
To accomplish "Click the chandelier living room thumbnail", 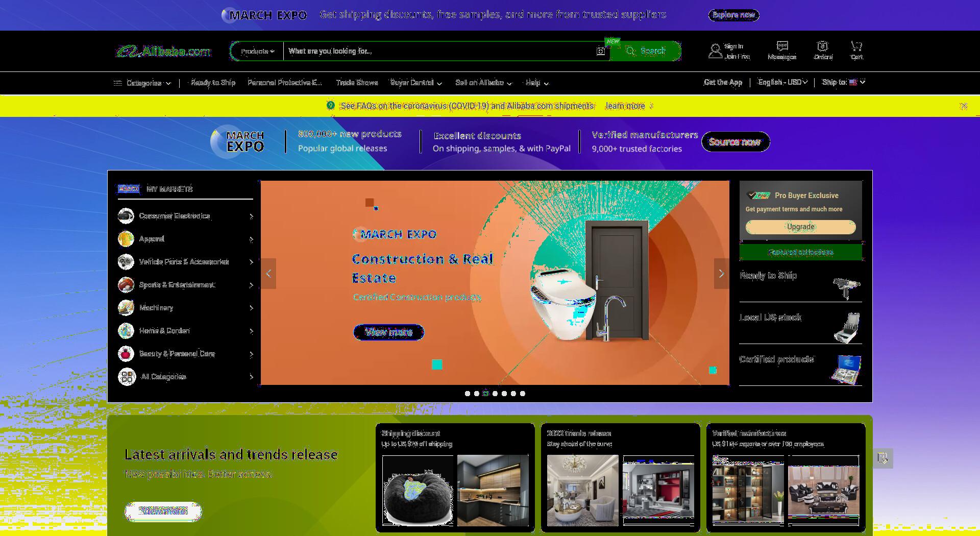I will pyautogui.click(x=582, y=490).
